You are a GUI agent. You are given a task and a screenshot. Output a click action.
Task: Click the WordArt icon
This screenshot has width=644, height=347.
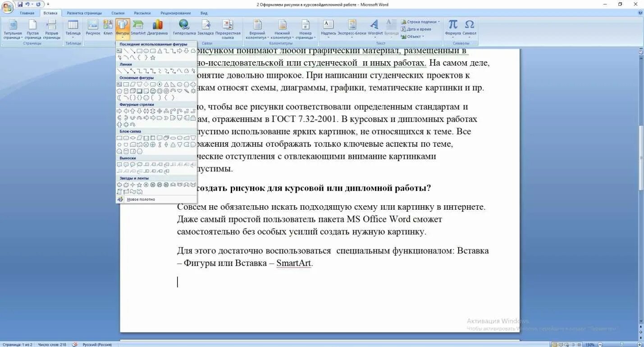[375, 24]
